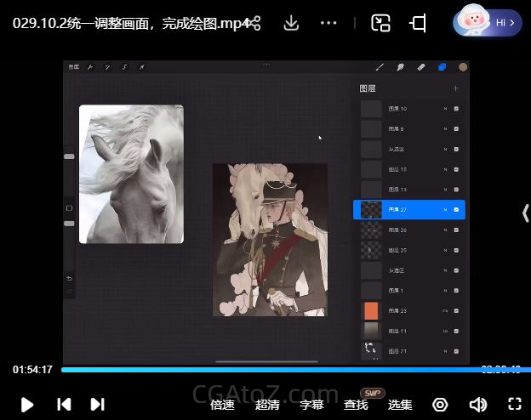Open the 字幕 subtitles option
This screenshot has height=420, width=531.
coord(311,405)
